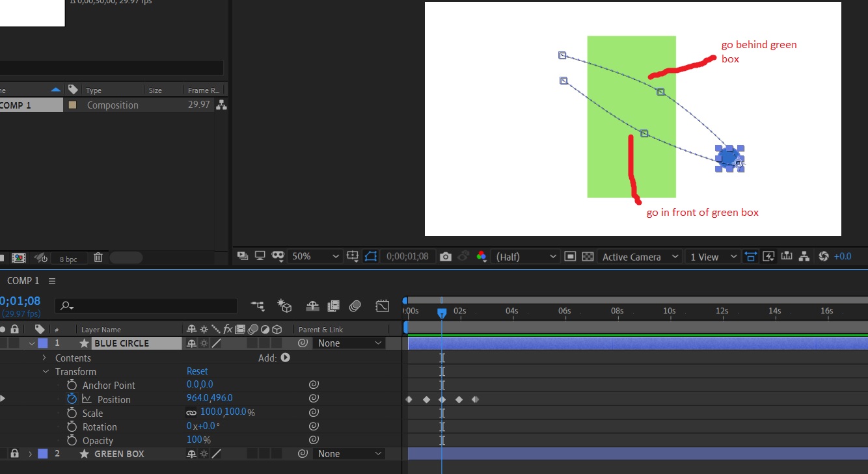Open the Active Camera view dropdown
The height and width of the screenshot is (474, 868).
coord(639,256)
